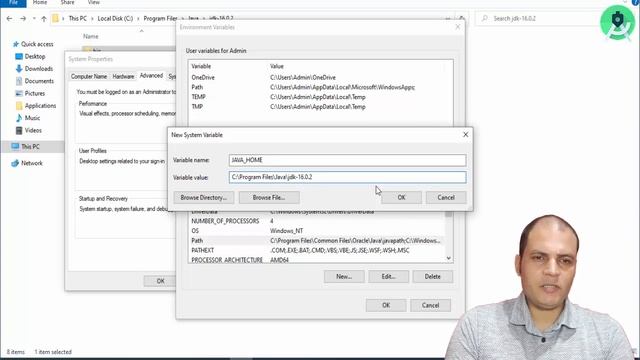Click the Android Studio logo badge
Viewport: 640px width, 360px height.
pyautogui.click(x=617, y=22)
